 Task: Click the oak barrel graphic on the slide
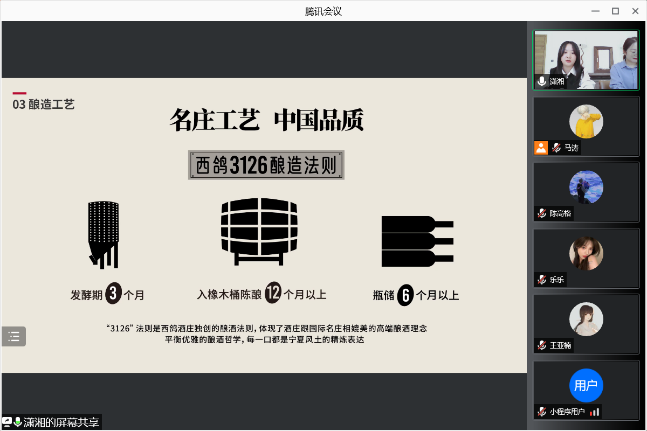(x=260, y=232)
